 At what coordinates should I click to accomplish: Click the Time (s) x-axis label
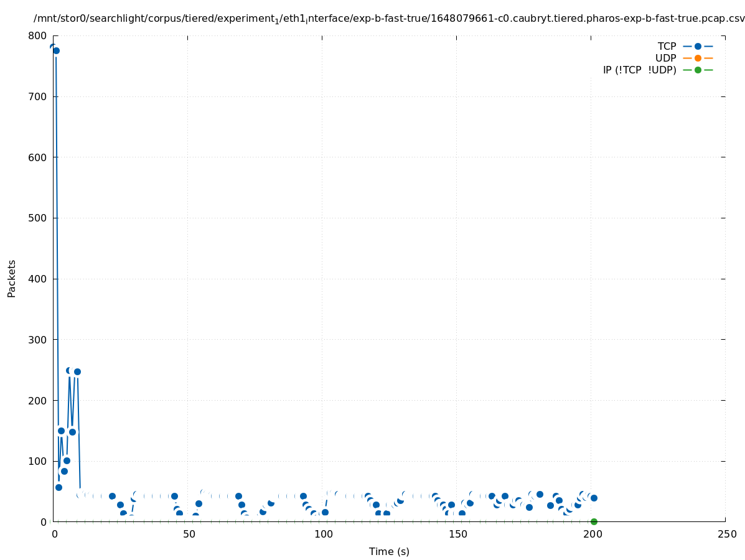389,552
